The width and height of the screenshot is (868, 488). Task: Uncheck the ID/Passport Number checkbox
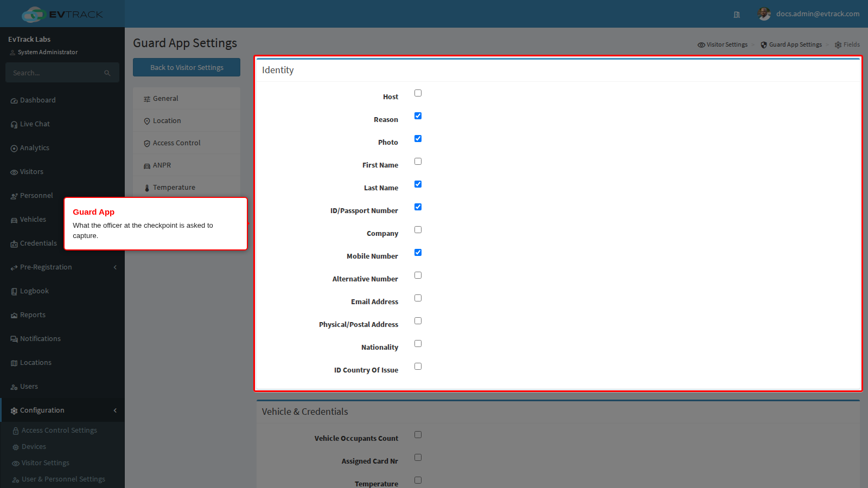pos(418,207)
